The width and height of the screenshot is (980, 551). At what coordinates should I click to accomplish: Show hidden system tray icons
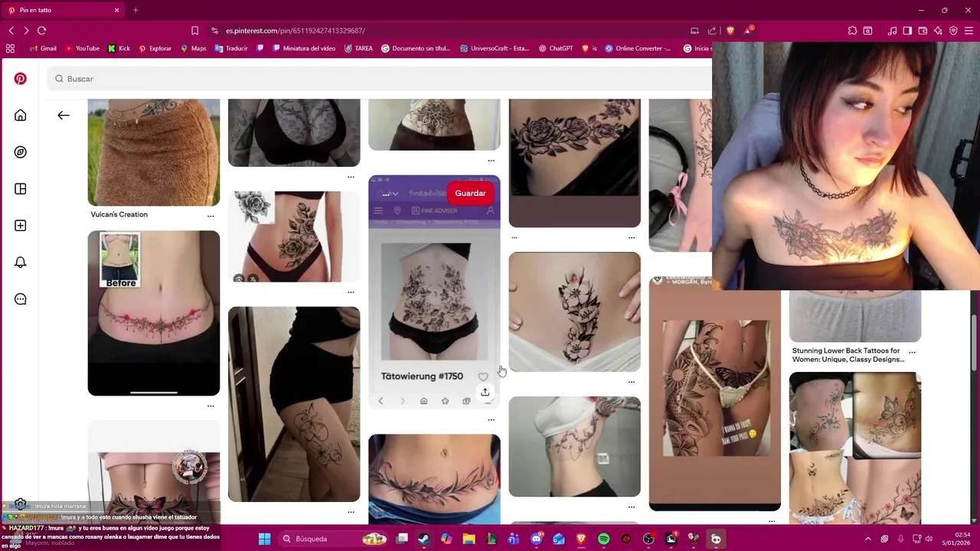[x=867, y=539]
